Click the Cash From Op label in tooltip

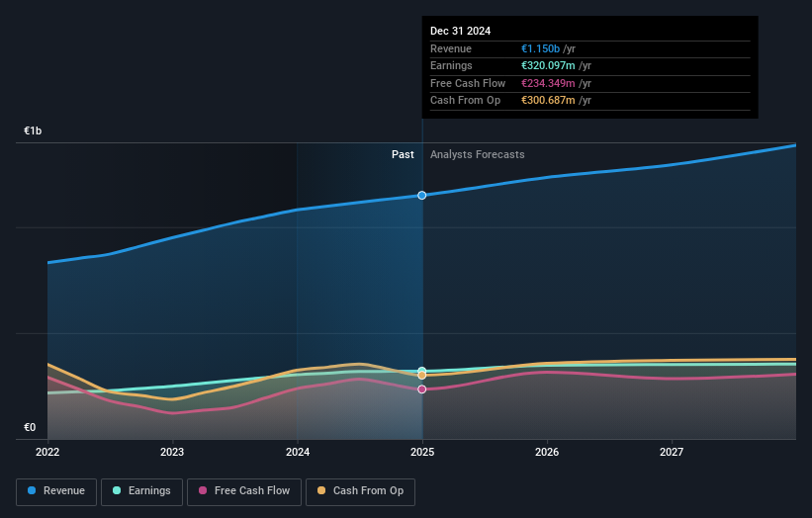pos(465,101)
